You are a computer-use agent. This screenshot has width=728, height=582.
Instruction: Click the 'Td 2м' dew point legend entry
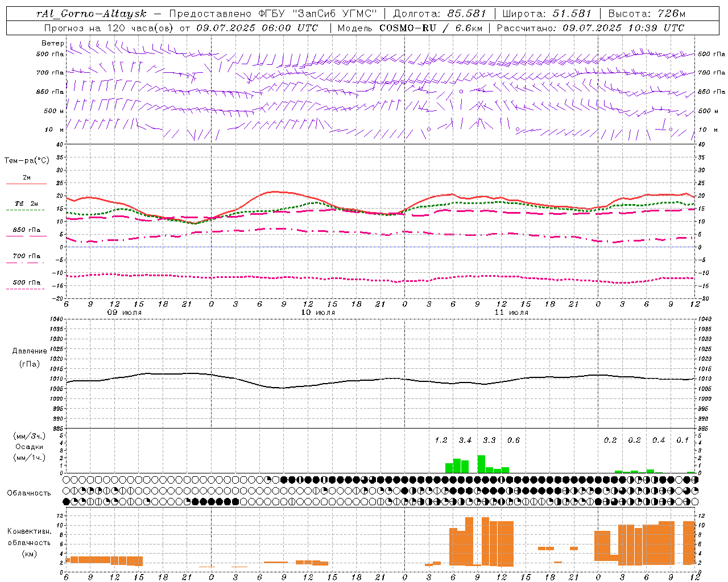click(26, 203)
